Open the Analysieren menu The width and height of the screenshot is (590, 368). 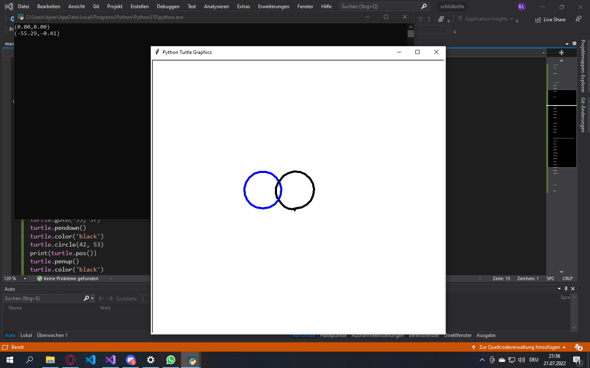pos(216,6)
